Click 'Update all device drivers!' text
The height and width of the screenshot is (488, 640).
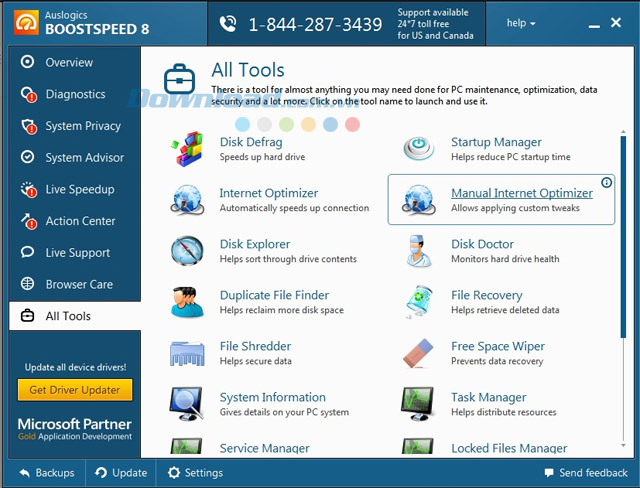pos(75,367)
